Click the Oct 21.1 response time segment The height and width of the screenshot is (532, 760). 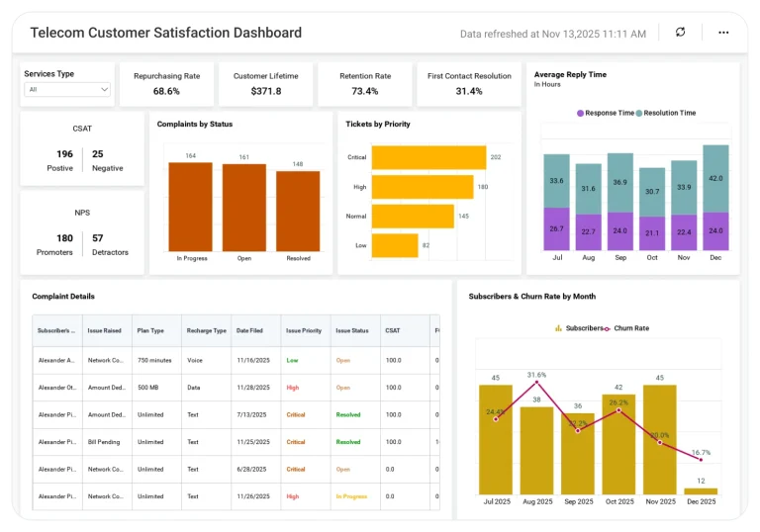click(x=652, y=233)
